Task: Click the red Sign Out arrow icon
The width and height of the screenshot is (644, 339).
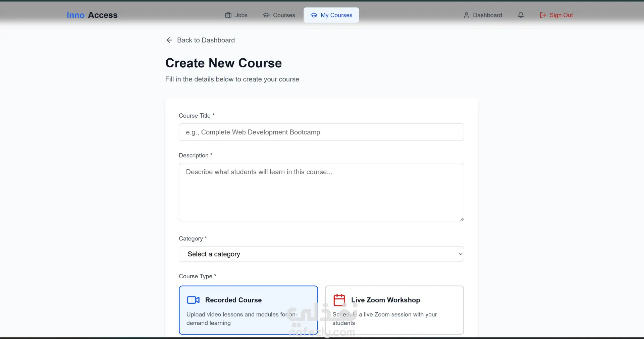Action: [543, 15]
